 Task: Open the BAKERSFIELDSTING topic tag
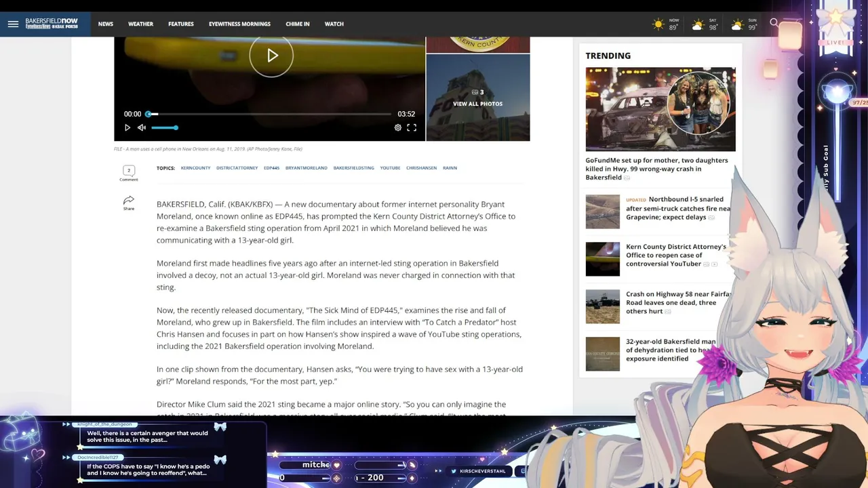click(x=353, y=167)
